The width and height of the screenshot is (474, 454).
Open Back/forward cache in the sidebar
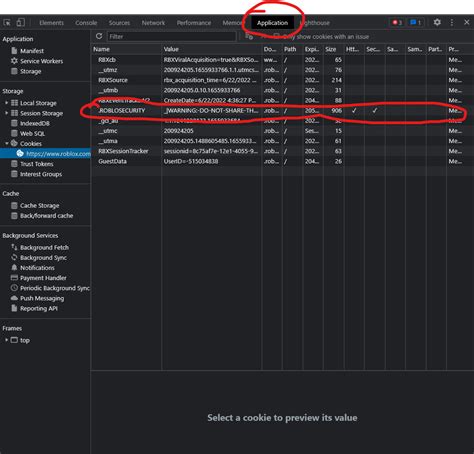(x=42, y=216)
